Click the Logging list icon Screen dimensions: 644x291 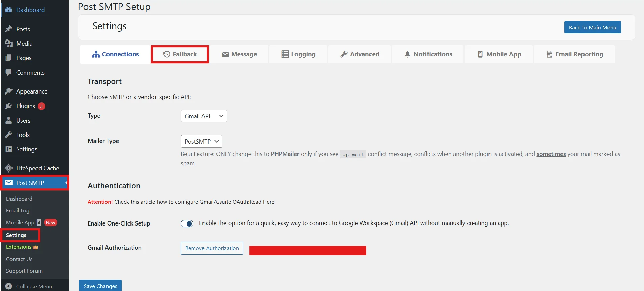pyautogui.click(x=285, y=54)
